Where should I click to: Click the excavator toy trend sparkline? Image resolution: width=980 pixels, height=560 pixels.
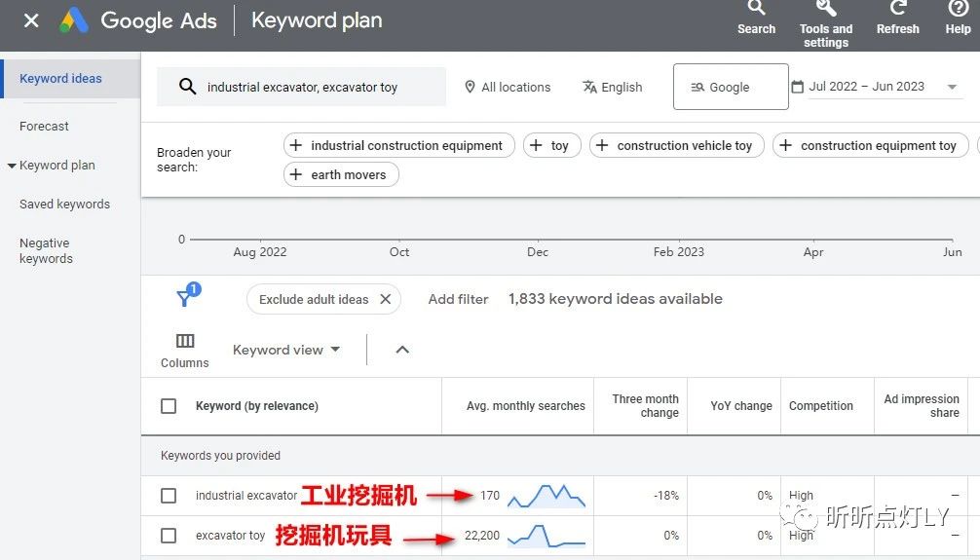(547, 536)
